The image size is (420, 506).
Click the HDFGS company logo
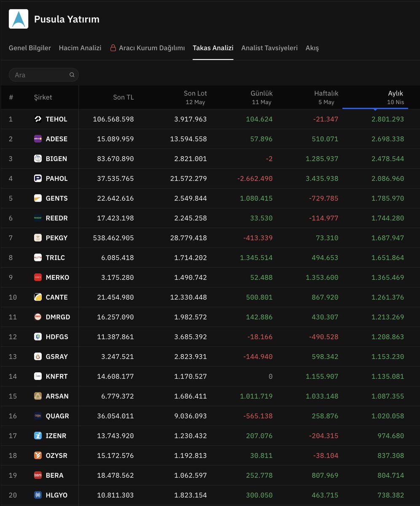tap(38, 337)
